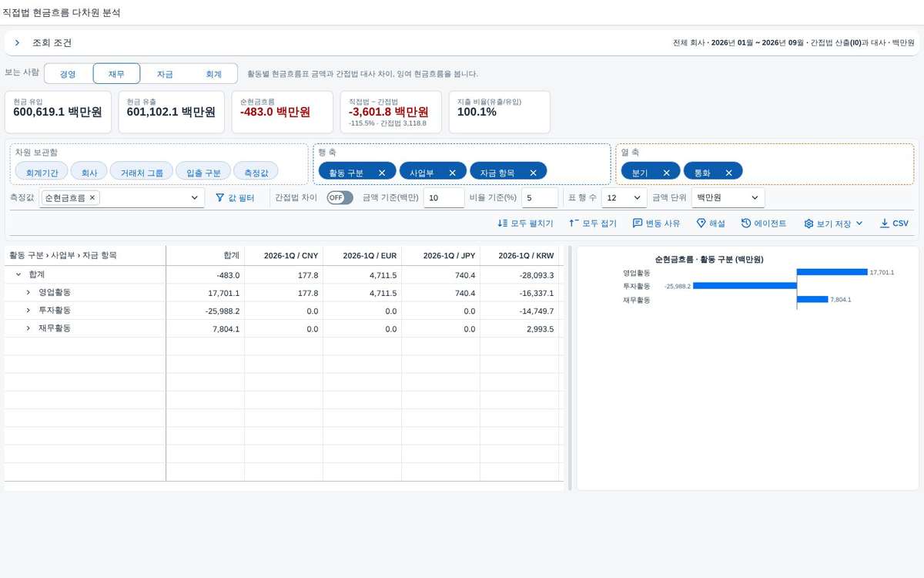Expand the 조회 조건 panel chevron
This screenshot has height=578, width=924.
17,43
